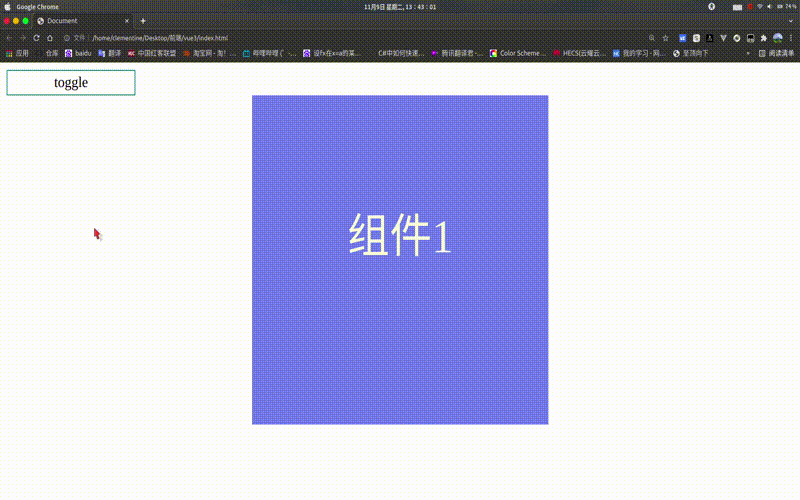Click the Vue devtools V extension icon
The width and height of the screenshot is (800, 500).
723,38
